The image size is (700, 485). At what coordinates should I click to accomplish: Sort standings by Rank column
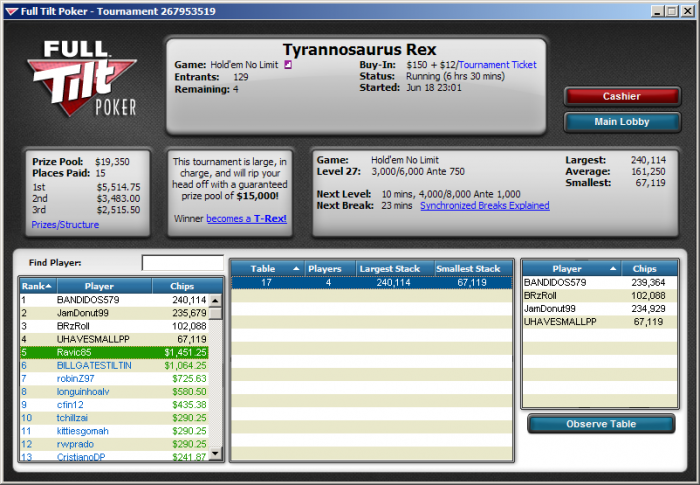coord(38,286)
